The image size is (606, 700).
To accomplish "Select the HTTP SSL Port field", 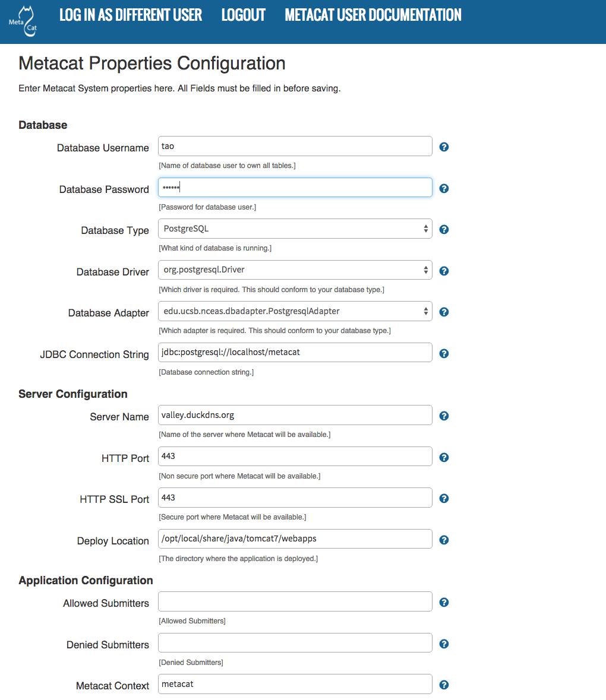I will (295, 498).
